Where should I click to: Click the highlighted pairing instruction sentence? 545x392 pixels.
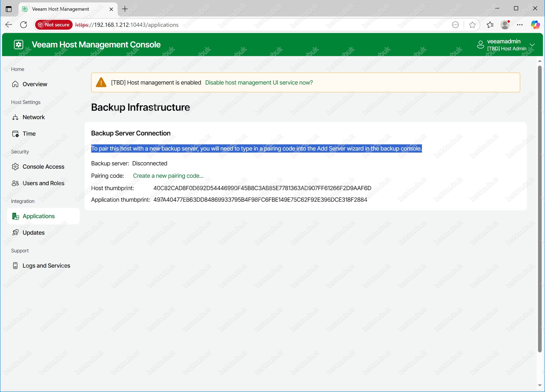256,149
